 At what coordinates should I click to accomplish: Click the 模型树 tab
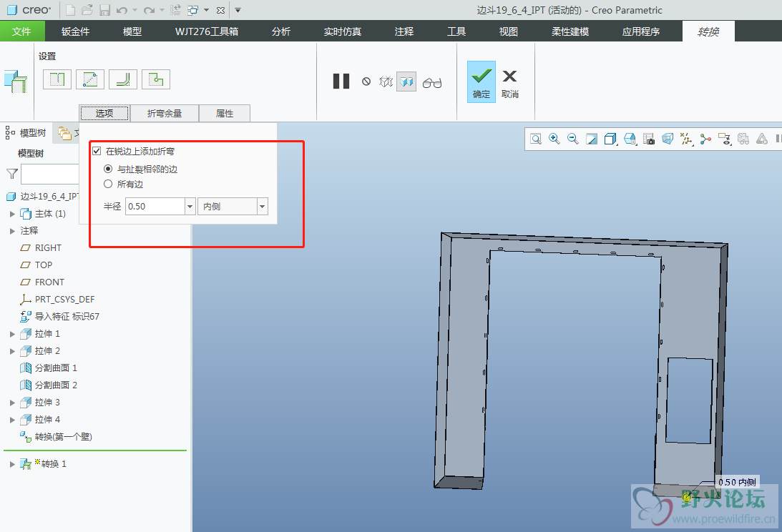pos(26,132)
